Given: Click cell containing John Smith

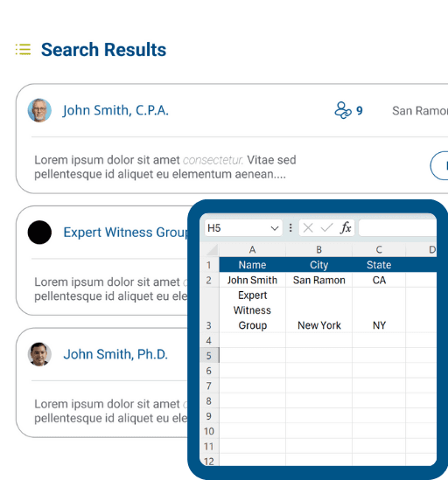Looking at the screenshot, I should coord(252,280).
